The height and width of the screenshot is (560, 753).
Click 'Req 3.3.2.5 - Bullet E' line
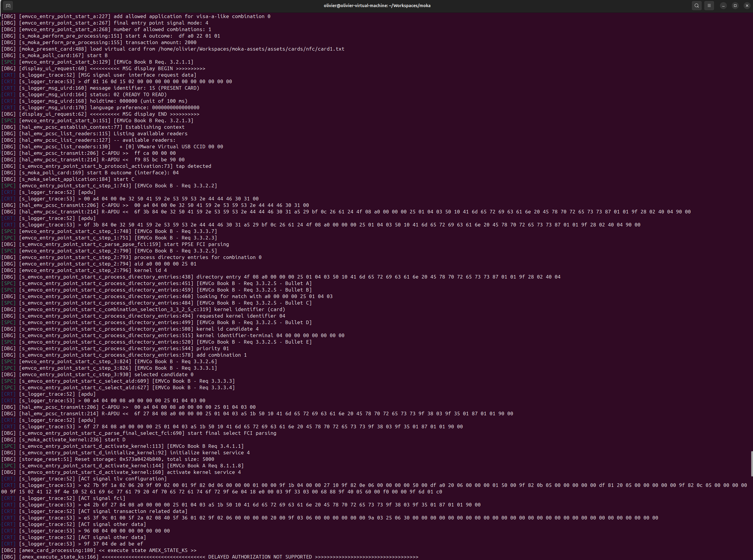tap(157, 342)
